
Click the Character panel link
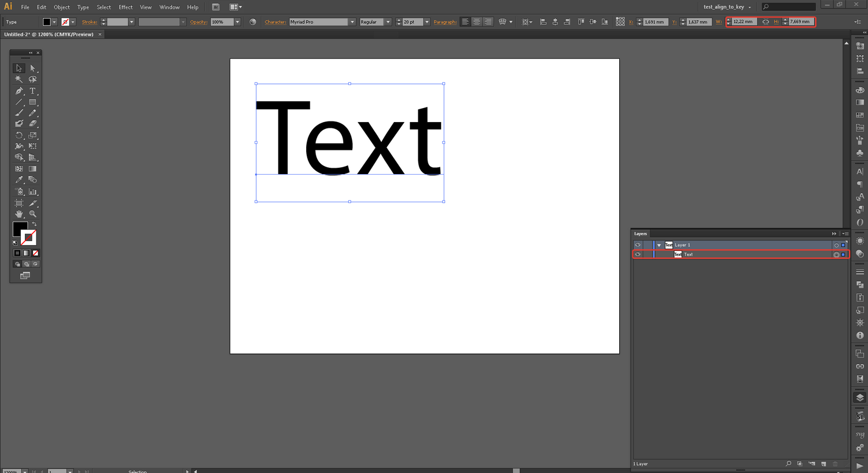[x=275, y=22]
